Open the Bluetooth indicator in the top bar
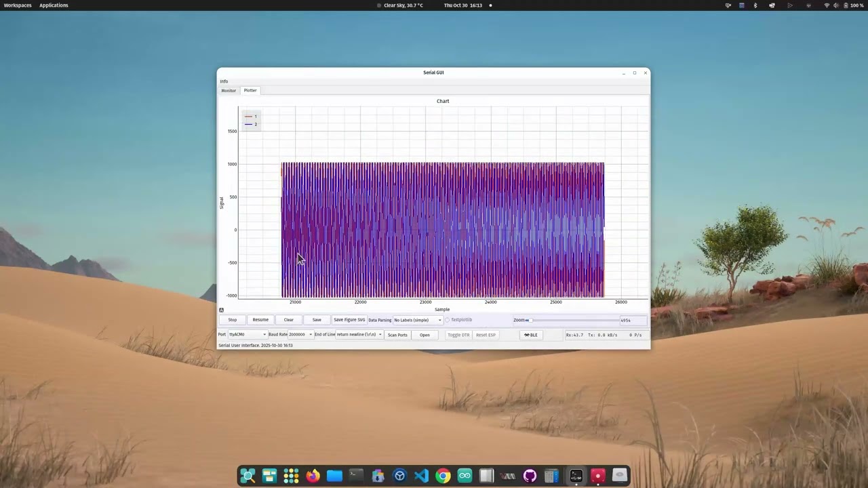This screenshot has height=488, width=868. [755, 5]
